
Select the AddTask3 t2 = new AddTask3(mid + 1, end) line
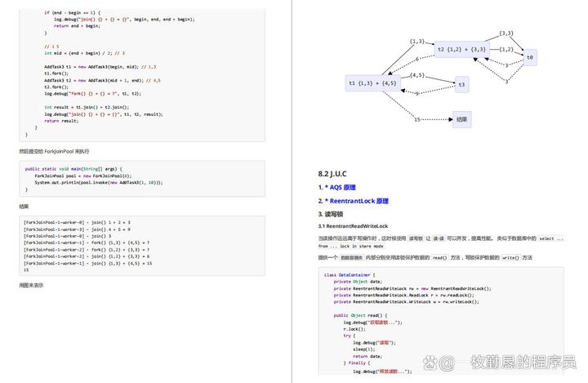pos(102,80)
